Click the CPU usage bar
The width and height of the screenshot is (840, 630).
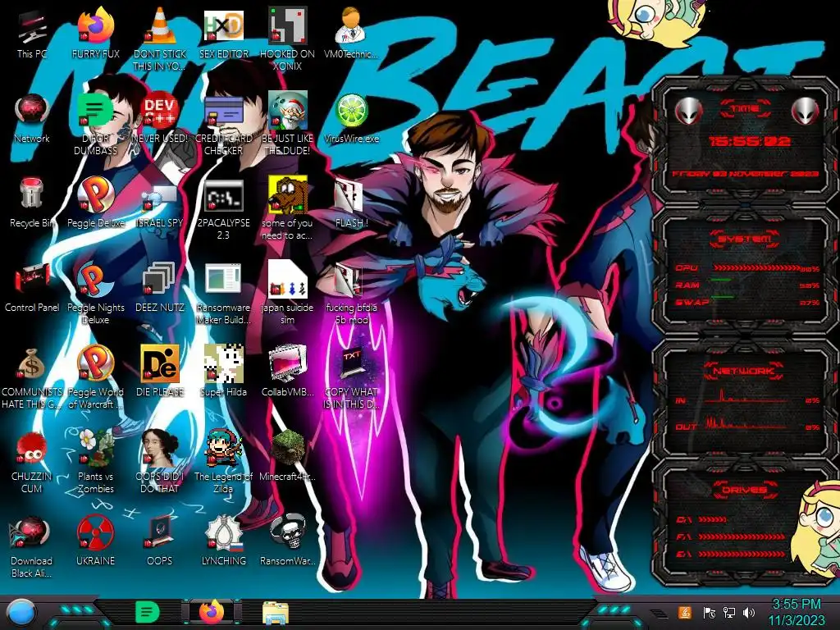756,268
